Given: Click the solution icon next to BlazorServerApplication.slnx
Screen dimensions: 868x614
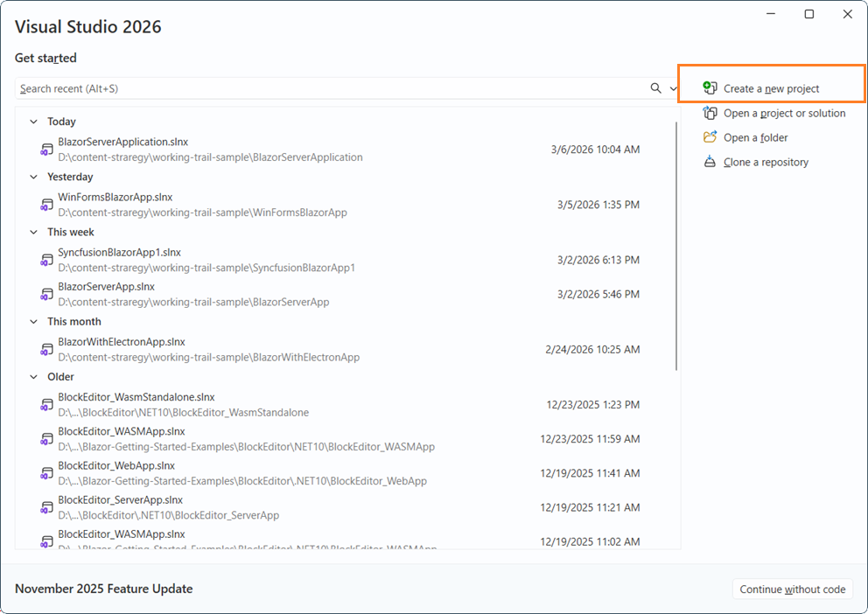Looking at the screenshot, I should [x=46, y=149].
